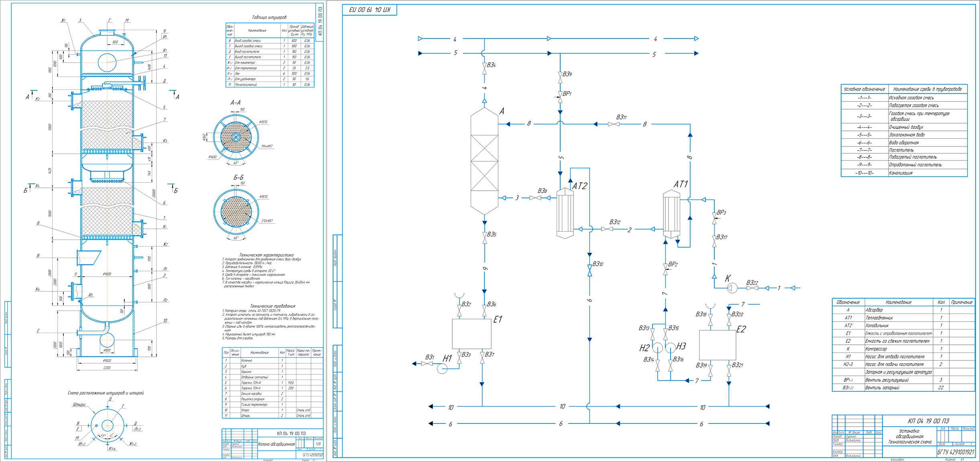The width and height of the screenshot is (980, 462).
Task: Select the tank Е2 rectangle
Action: pos(718,345)
